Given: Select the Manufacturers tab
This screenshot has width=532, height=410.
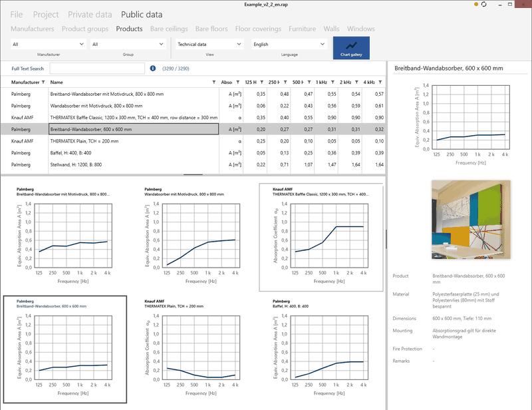Looking at the screenshot, I should 33,29.
